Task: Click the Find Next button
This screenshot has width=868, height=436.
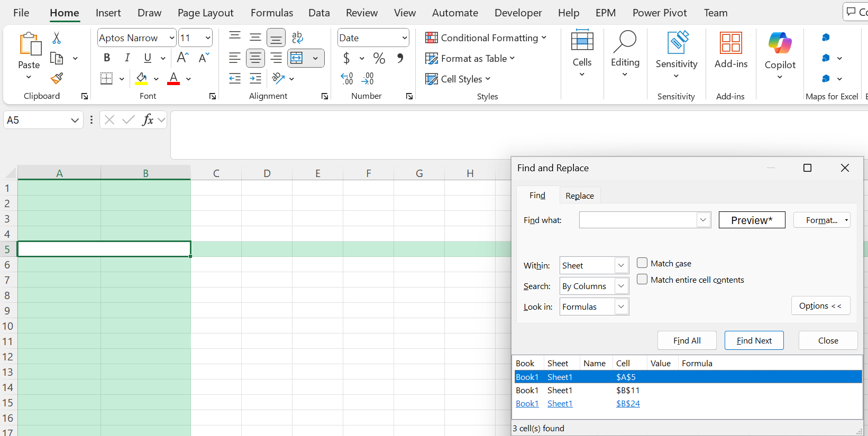Action: [754, 340]
